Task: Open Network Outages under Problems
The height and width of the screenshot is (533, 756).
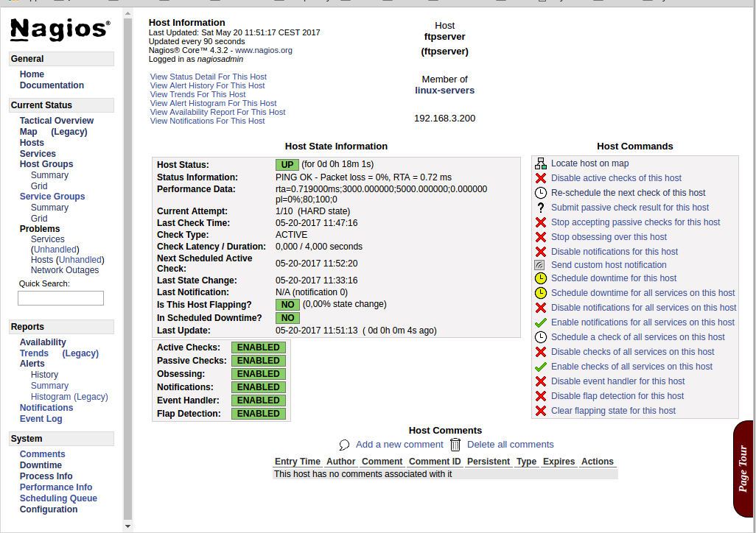Action: click(65, 270)
